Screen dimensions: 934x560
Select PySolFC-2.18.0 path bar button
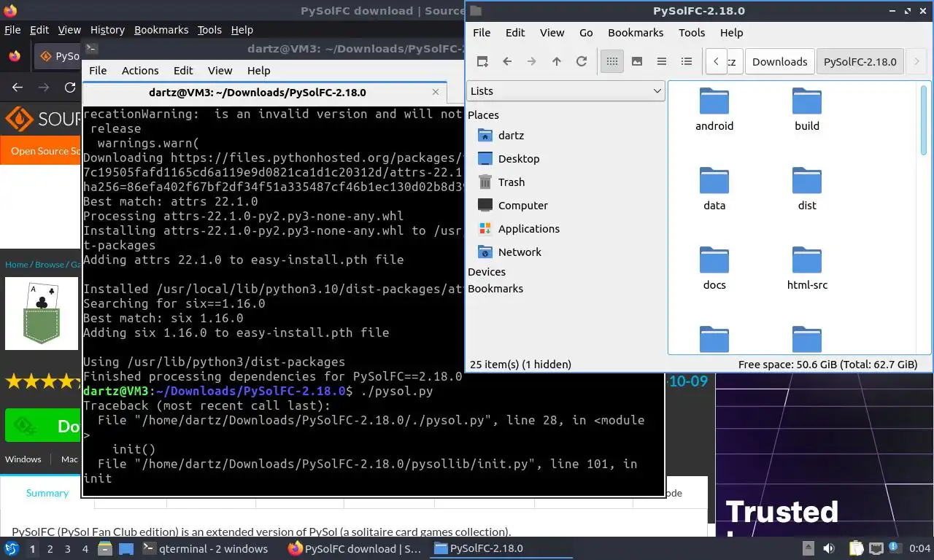860,61
